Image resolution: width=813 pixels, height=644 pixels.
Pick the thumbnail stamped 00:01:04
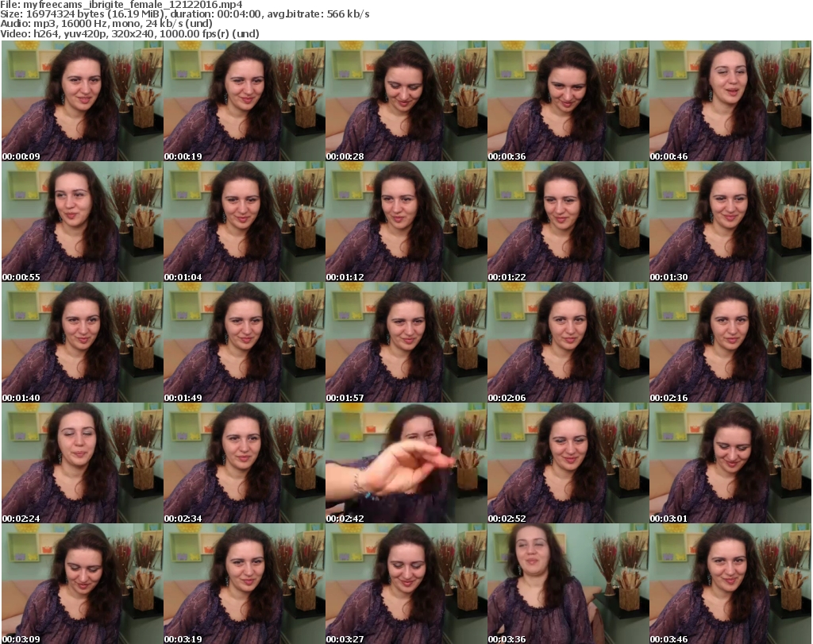pos(245,222)
